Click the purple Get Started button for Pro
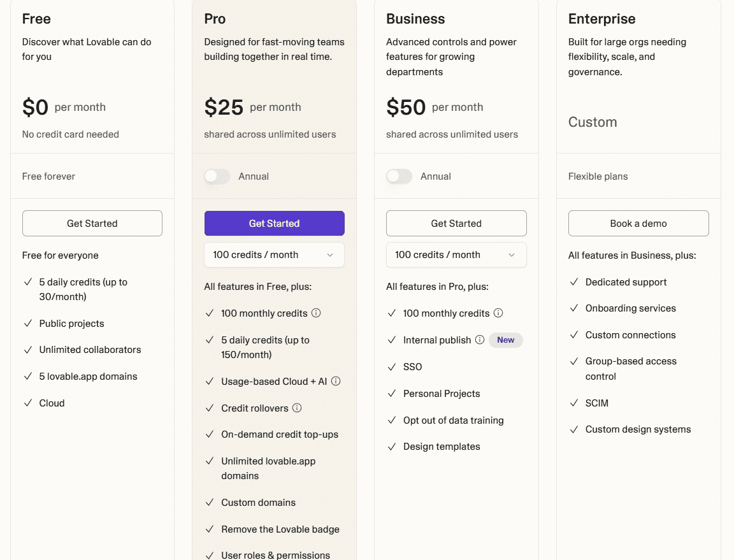This screenshot has width=734, height=560. 274,223
